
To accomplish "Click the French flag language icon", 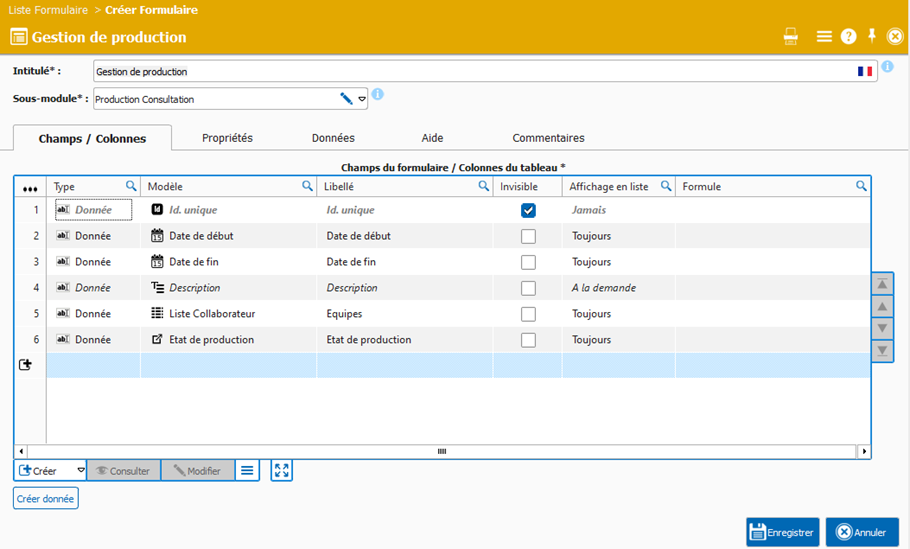I will [865, 72].
